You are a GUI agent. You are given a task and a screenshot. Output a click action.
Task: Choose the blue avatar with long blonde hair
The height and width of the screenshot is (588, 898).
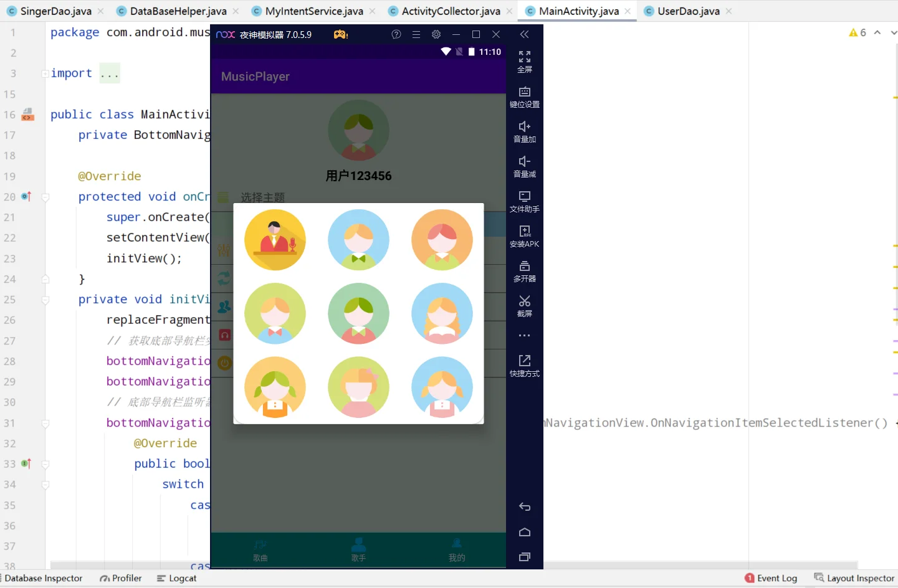point(442,313)
